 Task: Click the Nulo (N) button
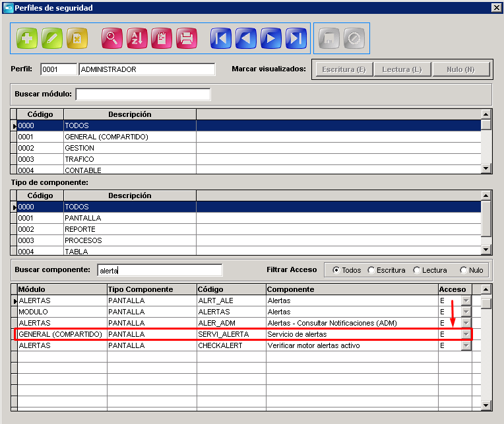(461, 69)
